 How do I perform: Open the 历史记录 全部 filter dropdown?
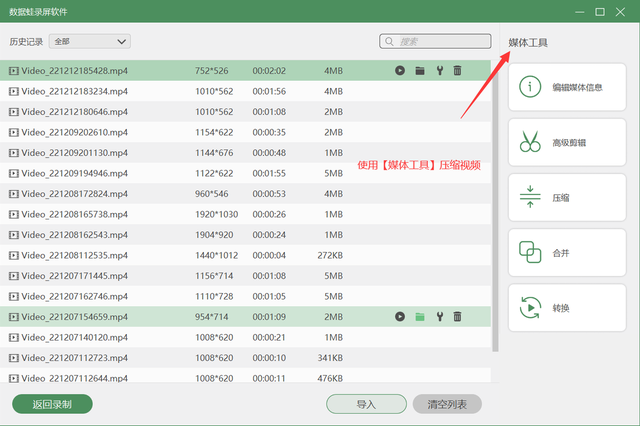click(90, 41)
